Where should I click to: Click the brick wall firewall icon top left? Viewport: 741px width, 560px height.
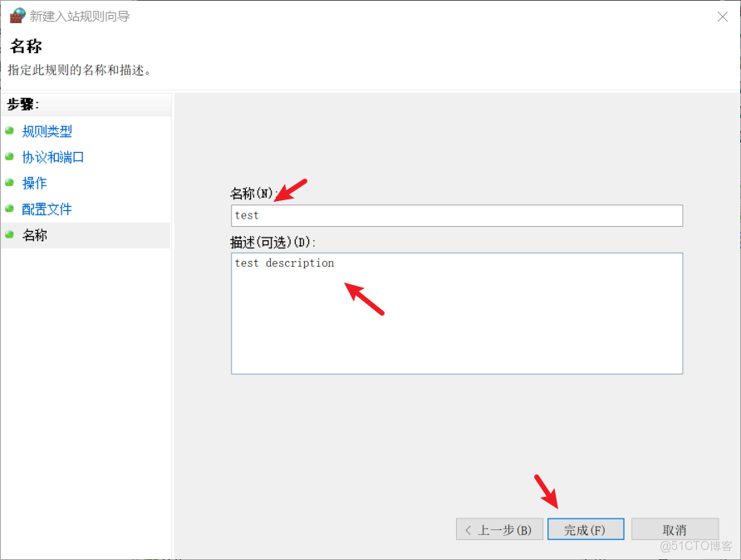(17, 16)
